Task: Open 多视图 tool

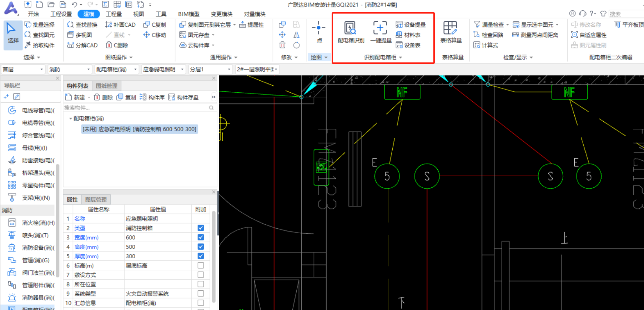Action: tap(80, 35)
